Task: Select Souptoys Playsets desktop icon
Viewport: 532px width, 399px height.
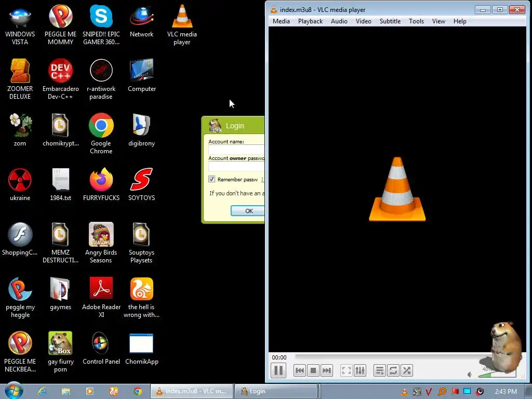Action: (x=141, y=243)
